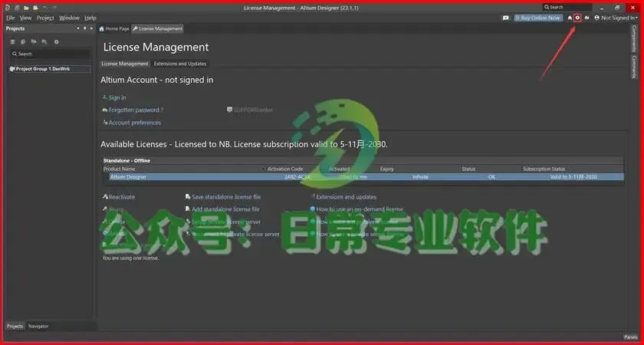Click the feedback chat bubble icon
This screenshot has height=345, width=644.
pyautogui.click(x=505, y=18)
